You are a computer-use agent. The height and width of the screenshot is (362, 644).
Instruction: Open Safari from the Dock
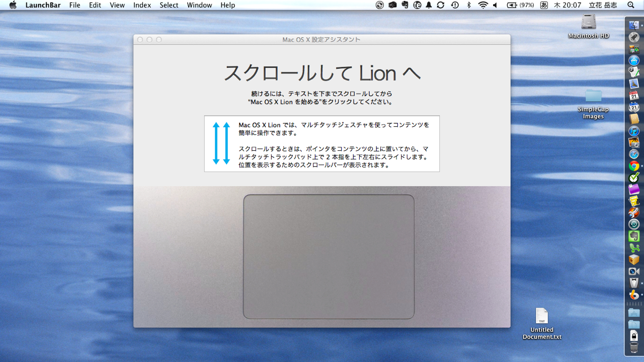pyautogui.click(x=633, y=154)
